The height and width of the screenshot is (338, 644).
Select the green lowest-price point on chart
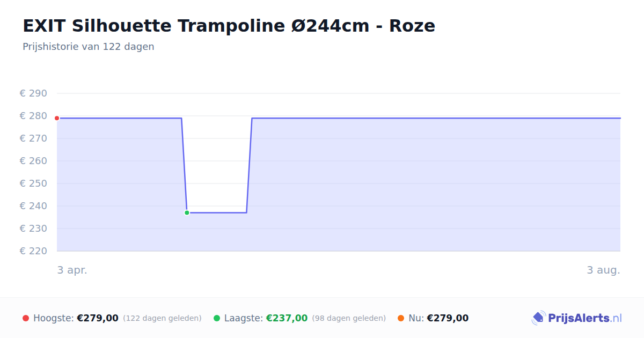coord(187,212)
